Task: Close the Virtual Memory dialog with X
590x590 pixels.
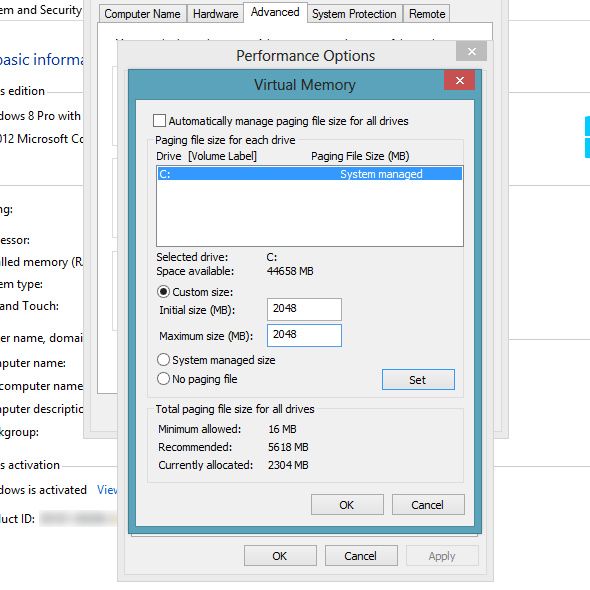Action: tap(459, 80)
